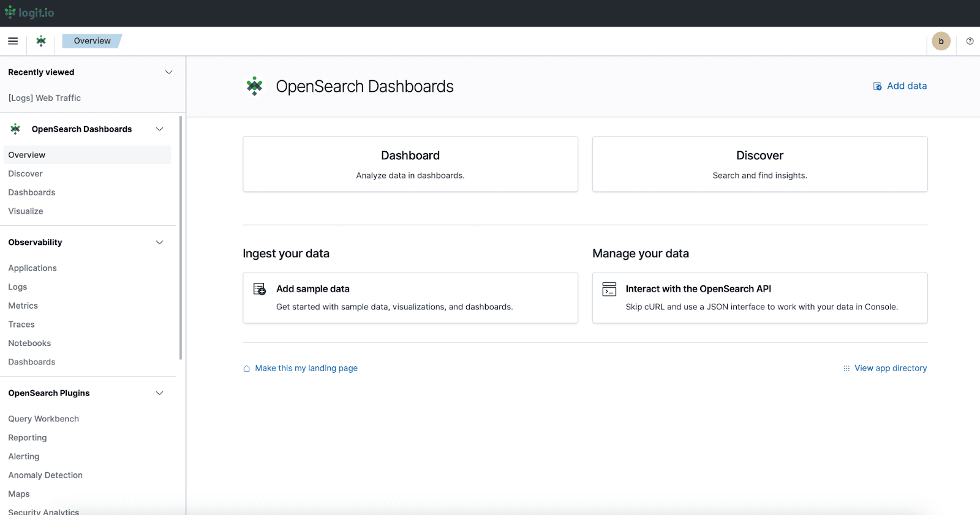Click the Recently viewed heading
980x515 pixels.
41,72
